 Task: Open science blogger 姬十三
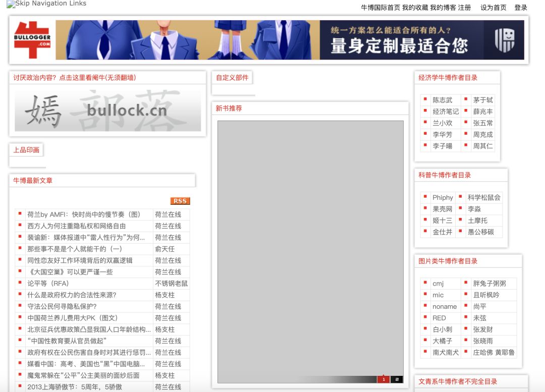click(443, 220)
